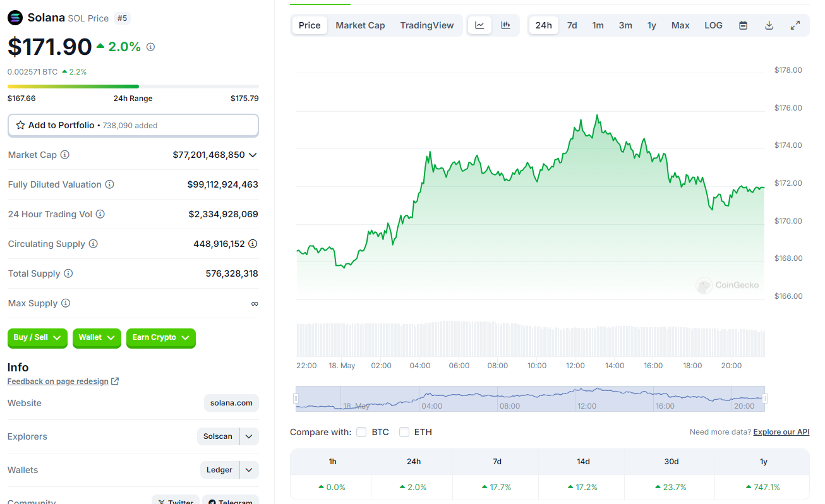Open Solscan explorer link
Screen dimensions: 825x504
218,436
